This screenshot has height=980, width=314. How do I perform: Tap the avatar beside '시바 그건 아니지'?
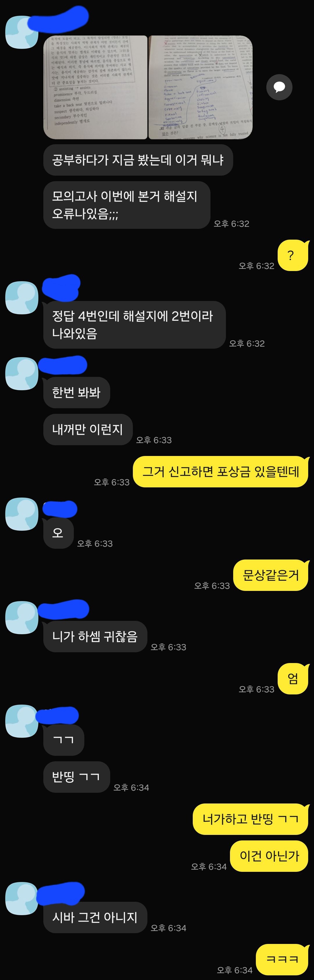pos(22,898)
